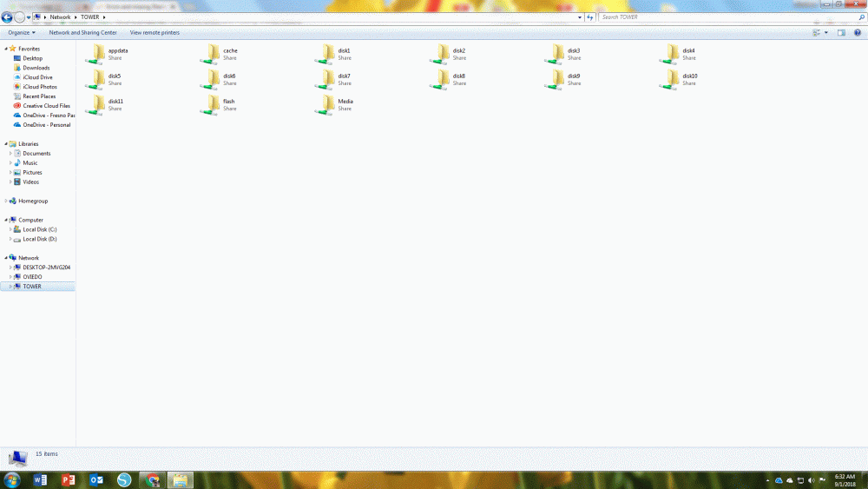
Task: Open the appdata share folder
Action: pyautogui.click(x=107, y=54)
